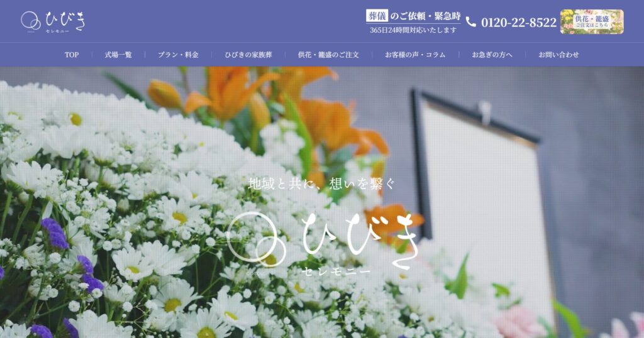644x338 pixels.
Task: Open the 供花・籠盛 order banner
Action: point(592,22)
